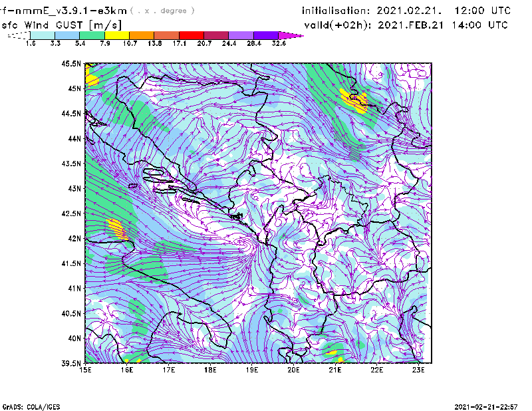Click the violet 28.4–32.6 legend swatch
This screenshot has width=532, height=411.
pyautogui.click(x=266, y=35)
